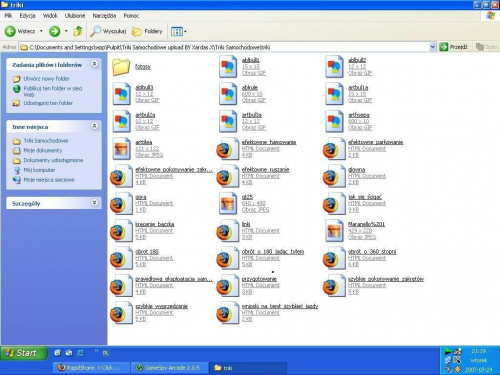Open the Wyszukaj search tool
This screenshot has height=375, width=500.
[108, 31]
